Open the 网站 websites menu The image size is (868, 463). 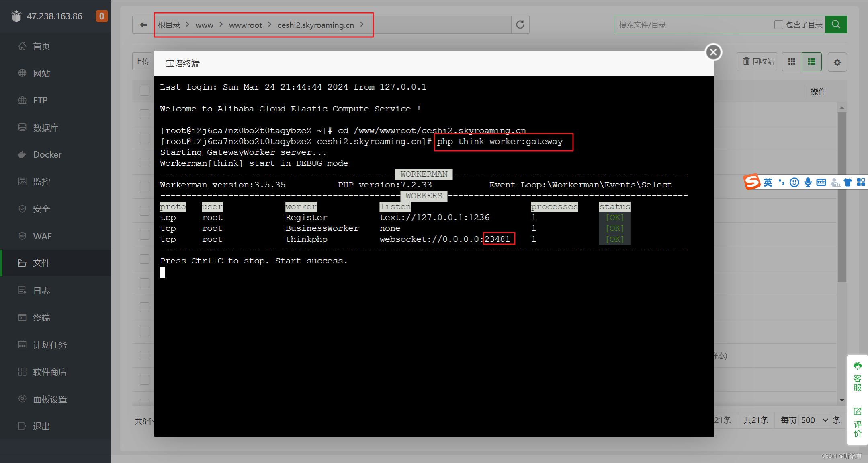(55, 73)
